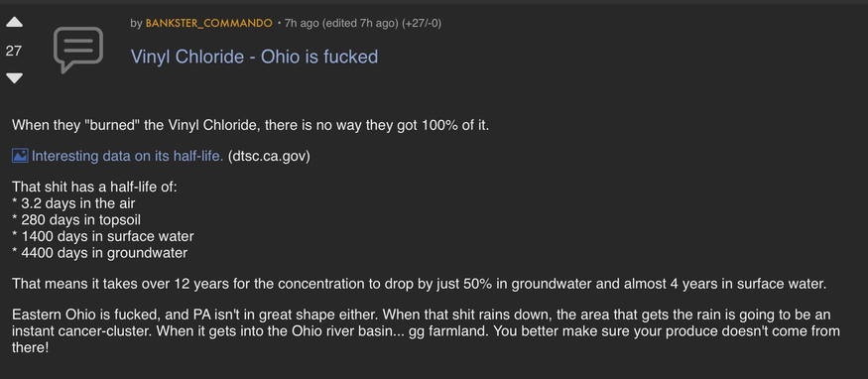Viewport: 868px width, 379px height.
Task: Click the 'That shit has a half-life of:' line
Action: (x=94, y=187)
